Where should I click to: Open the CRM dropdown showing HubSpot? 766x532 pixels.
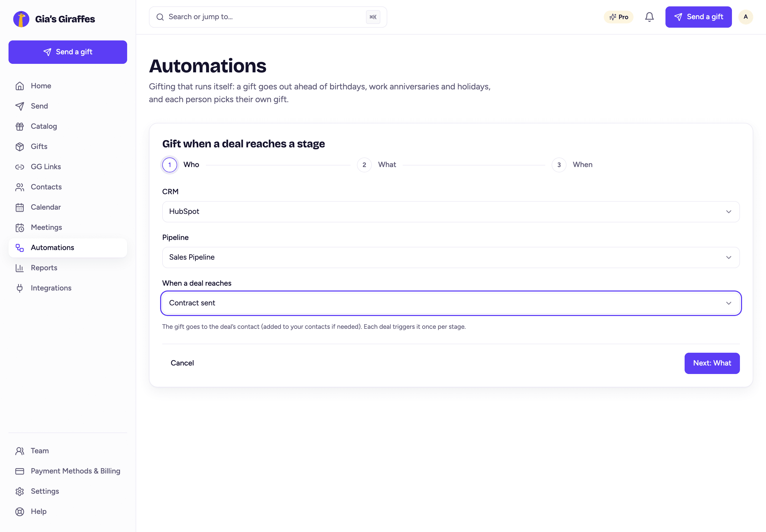coord(451,212)
